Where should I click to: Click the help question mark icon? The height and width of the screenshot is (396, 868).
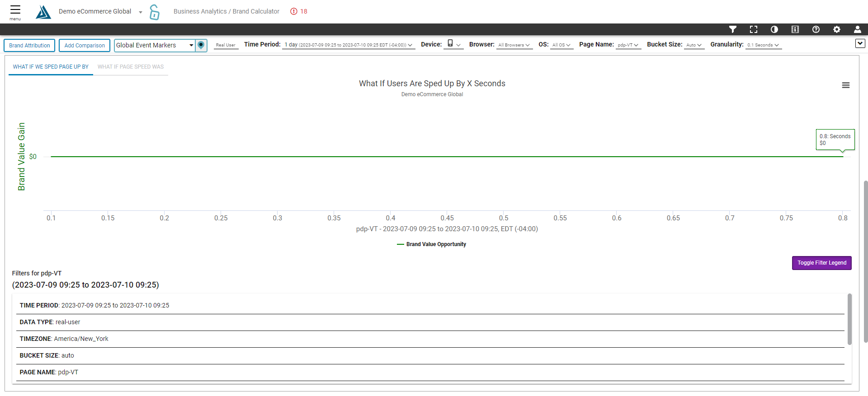coord(816,29)
